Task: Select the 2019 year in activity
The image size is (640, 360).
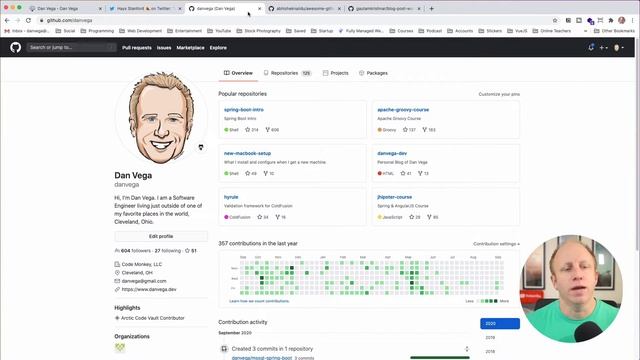Action: point(490,338)
